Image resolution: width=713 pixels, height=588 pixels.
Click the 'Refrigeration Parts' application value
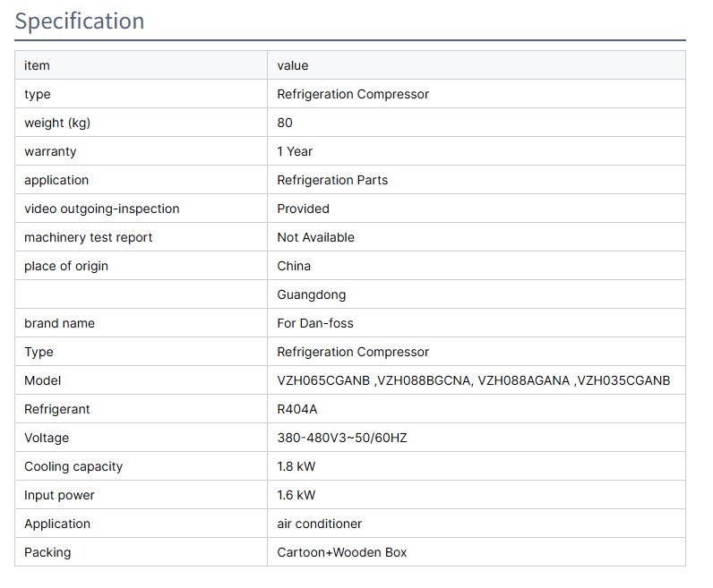[x=332, y=180]
